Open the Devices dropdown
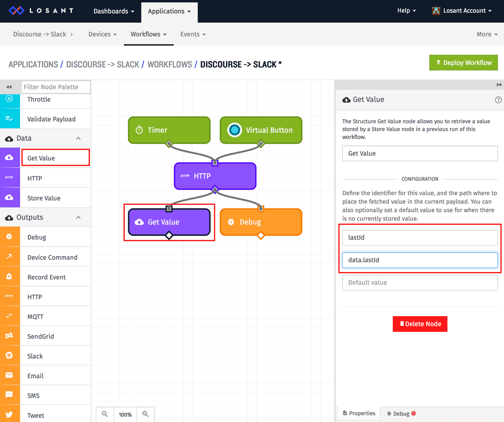Viewport: 504px width, 422px height. [102, 34]
